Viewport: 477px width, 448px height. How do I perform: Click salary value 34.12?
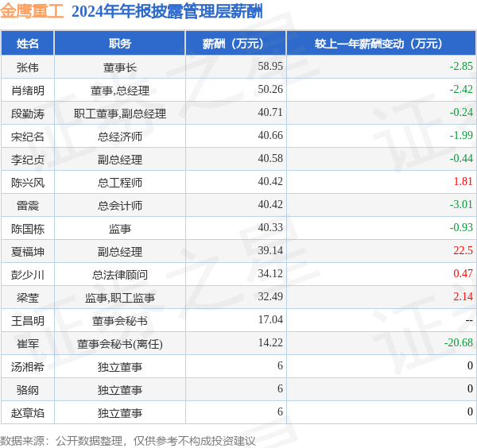[270, 274]
